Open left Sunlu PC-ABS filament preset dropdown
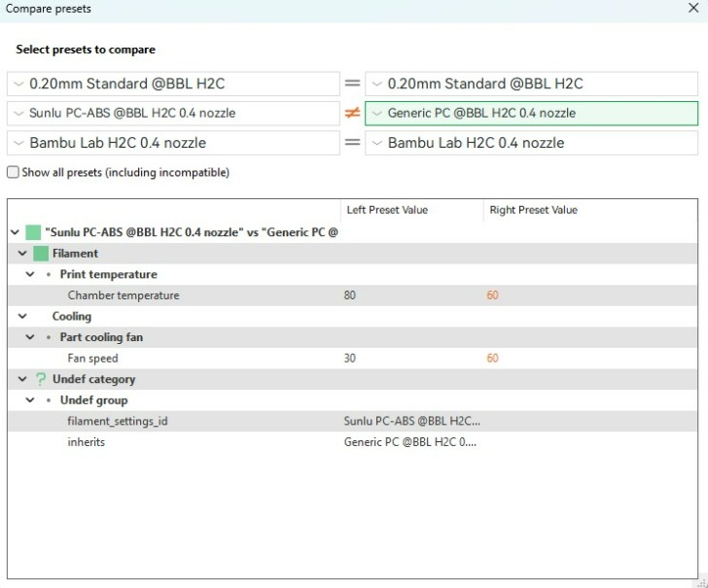 coord(171,114)
